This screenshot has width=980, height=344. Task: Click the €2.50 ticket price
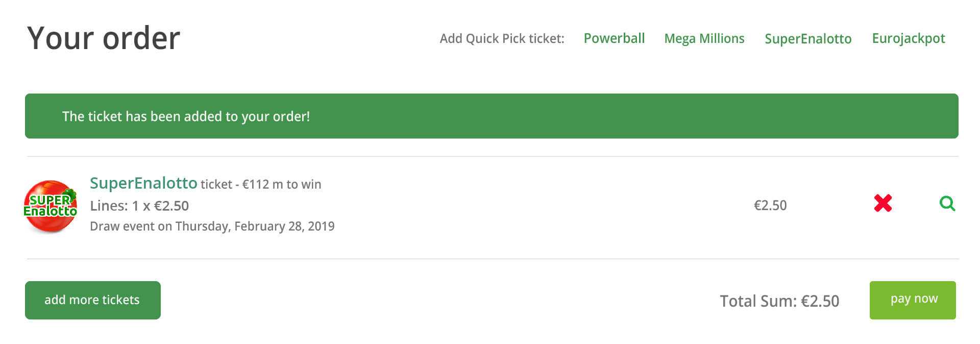[x=770, y=205]
